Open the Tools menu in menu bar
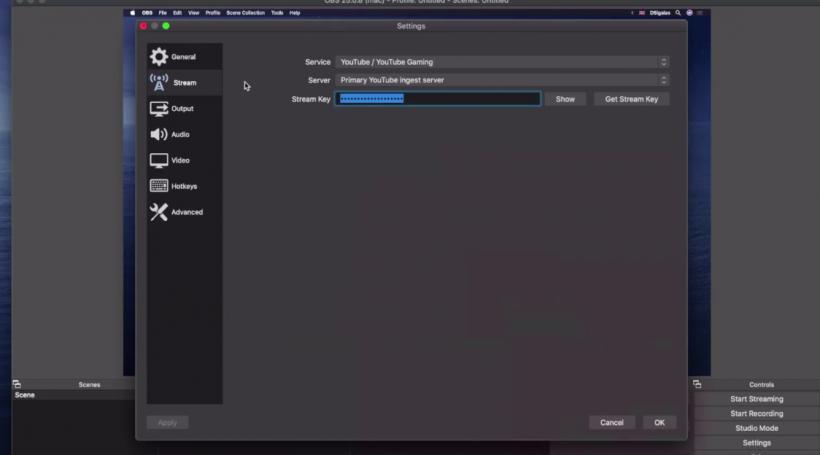The width and height of the screenshot is (820, 455). tap(277, 13)
